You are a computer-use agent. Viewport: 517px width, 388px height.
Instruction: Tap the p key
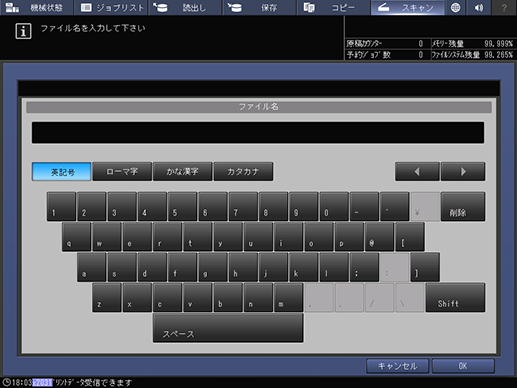[349, 237]
